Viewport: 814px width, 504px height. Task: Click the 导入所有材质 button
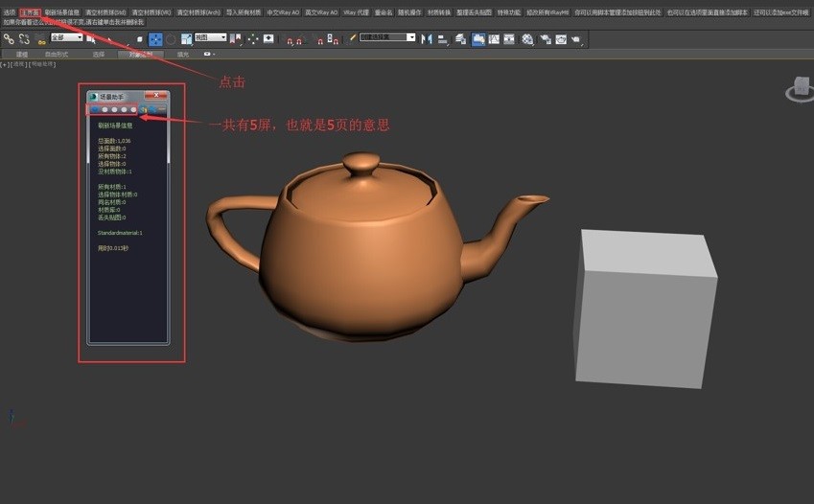(x=244, y=11)
